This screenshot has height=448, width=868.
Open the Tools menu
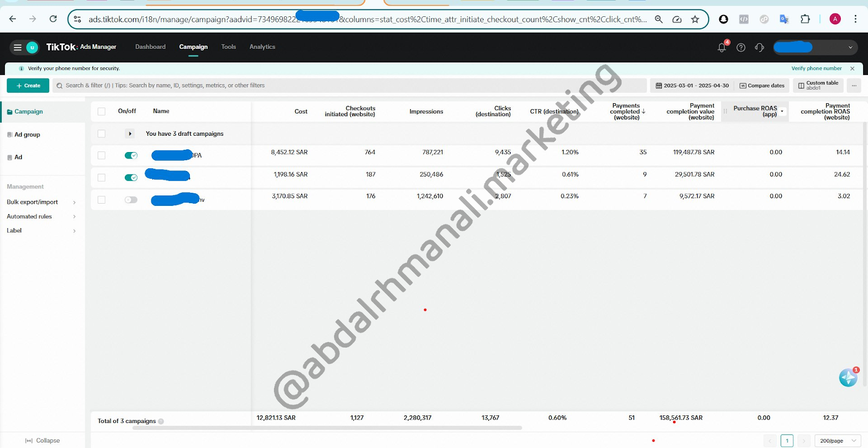tap(228, 47)
